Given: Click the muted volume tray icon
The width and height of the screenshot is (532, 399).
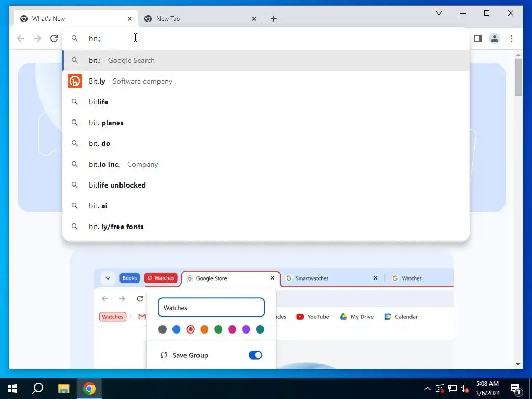Looking at the screenshot, I should (x=465, y=389).
